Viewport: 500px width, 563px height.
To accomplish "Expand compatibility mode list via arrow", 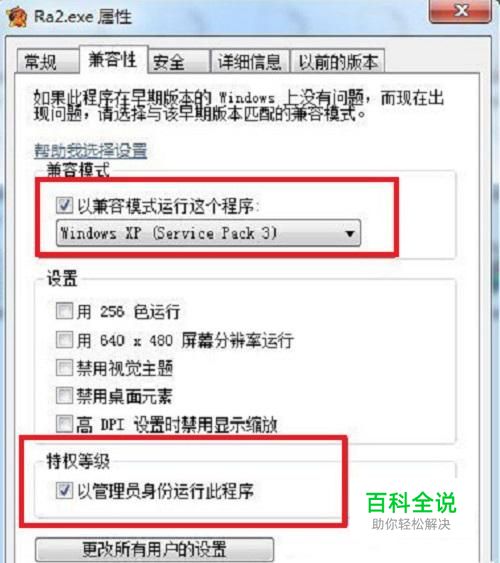I will click(x=350, y=234).
